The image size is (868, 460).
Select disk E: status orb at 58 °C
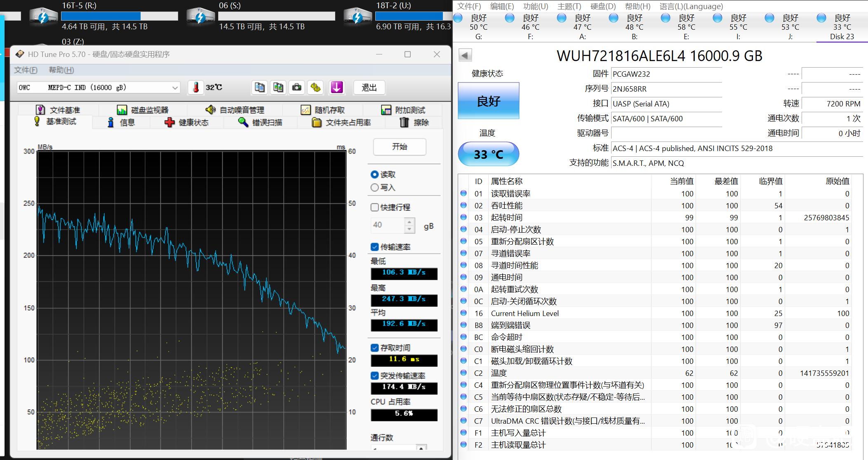pyautogui.click(x=666, y=18)
